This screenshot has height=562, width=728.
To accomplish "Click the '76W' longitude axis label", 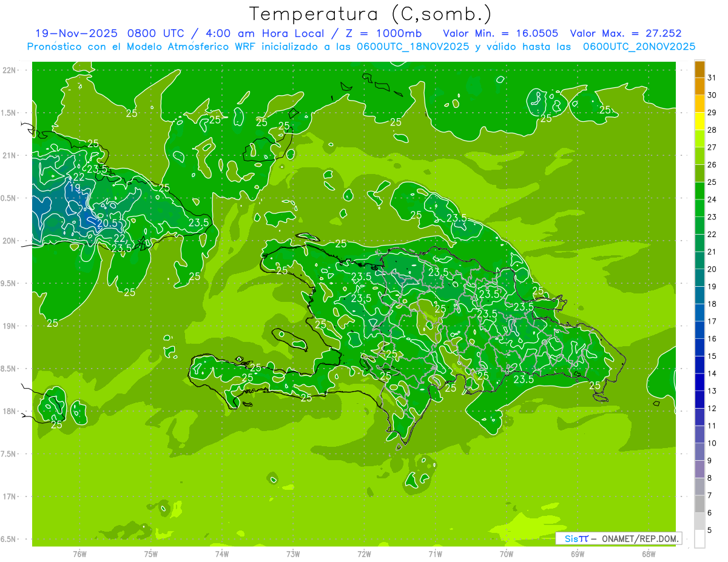I will 79,554.
